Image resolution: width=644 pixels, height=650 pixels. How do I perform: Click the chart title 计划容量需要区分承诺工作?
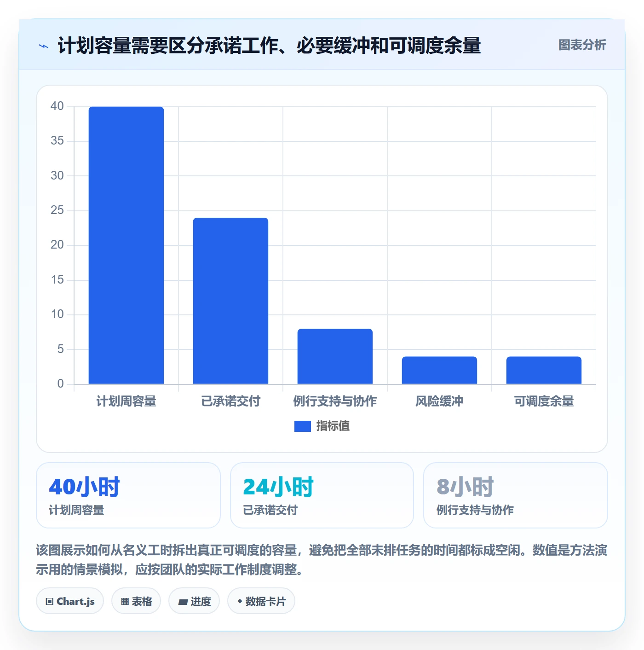click(x=269, y=46)
